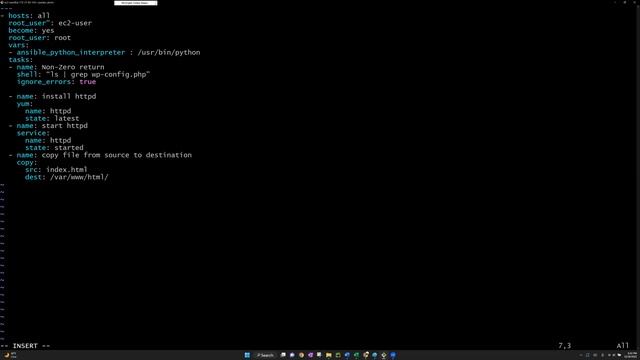Open the yellow File Explorer taskbar icon
640x360 pixels.
tap(329, 355)
